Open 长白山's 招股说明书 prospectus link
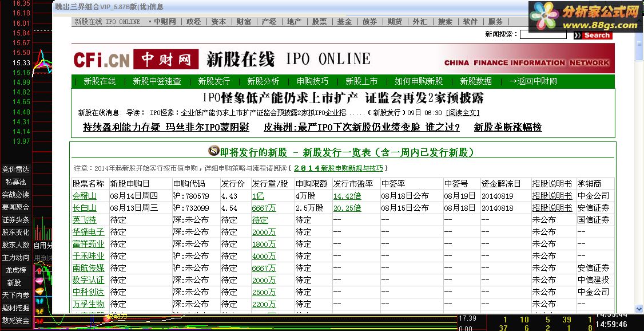This screenshot has width=644, height=331. point(552,208)
